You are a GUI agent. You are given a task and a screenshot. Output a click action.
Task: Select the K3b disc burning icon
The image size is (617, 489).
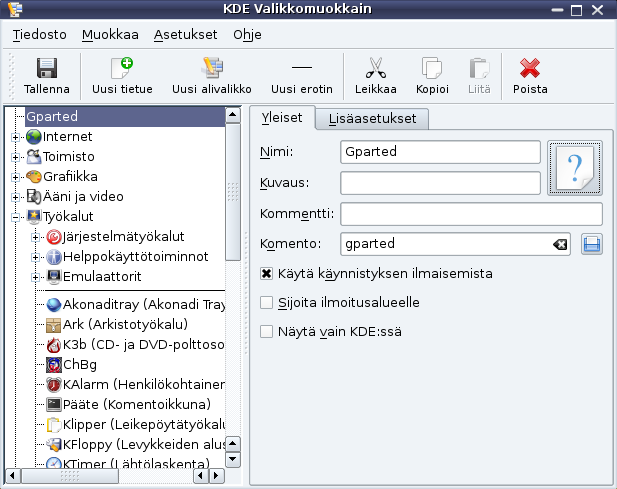tap(54, 345)
